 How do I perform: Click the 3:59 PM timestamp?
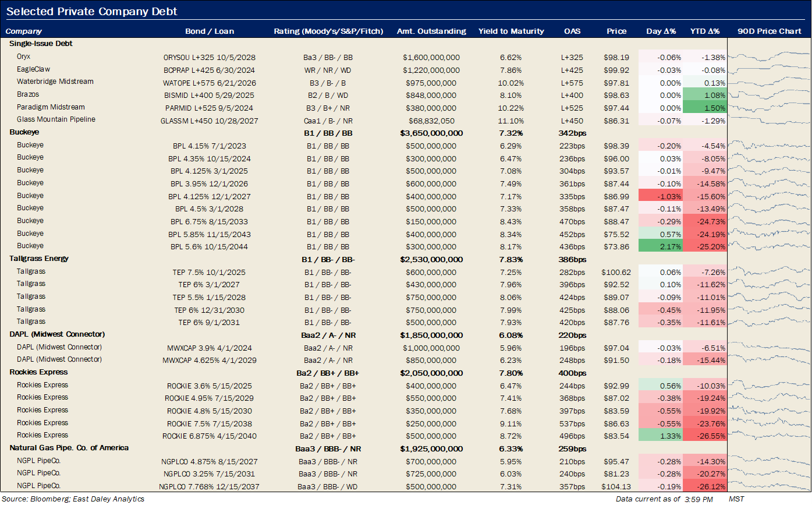698,499
